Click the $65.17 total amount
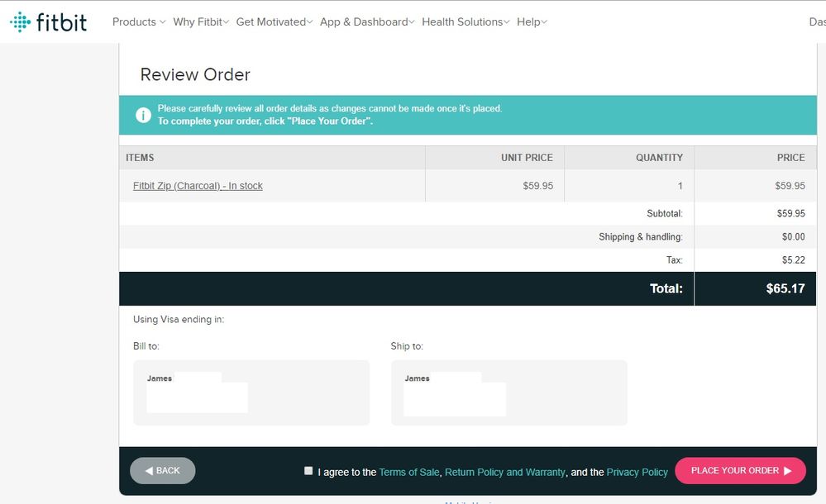Screen dimensions: 826x504 tap(785, 288)
